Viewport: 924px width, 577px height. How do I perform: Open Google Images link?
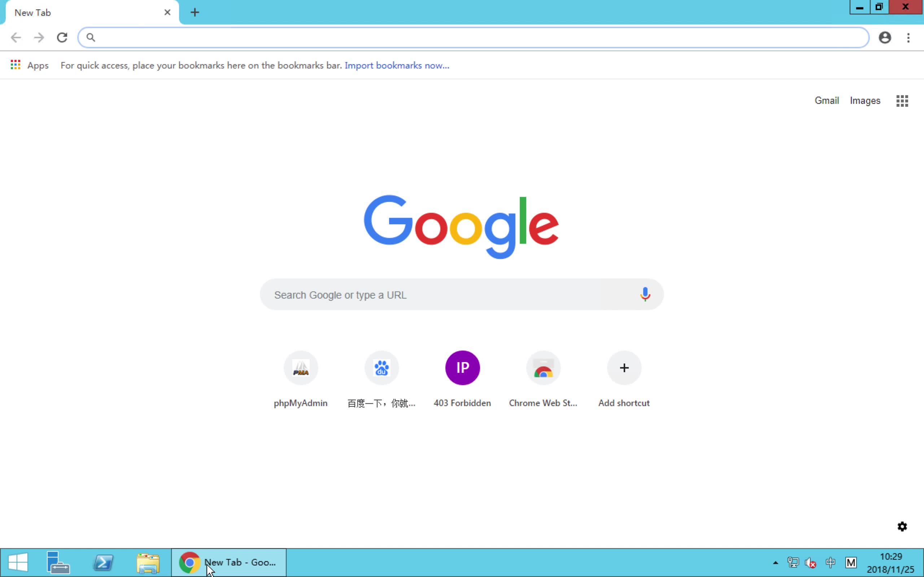click(x=866, y=100)
